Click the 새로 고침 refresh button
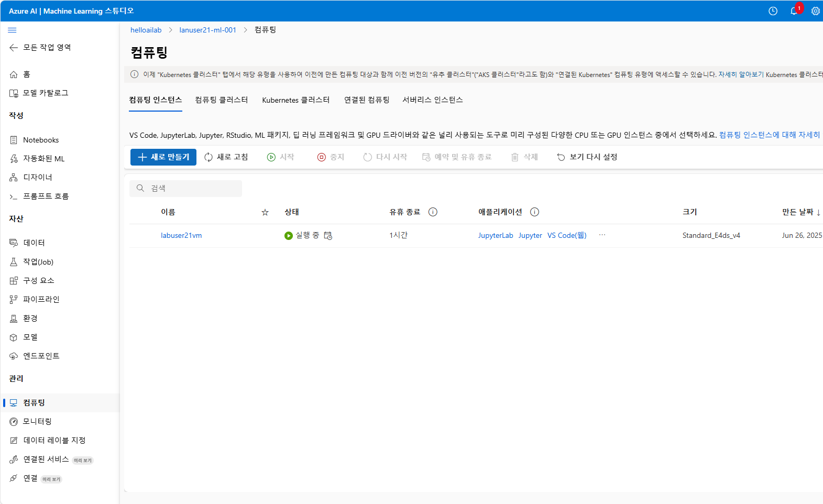This screenshot has height=504, width=823. click(226, 157)
